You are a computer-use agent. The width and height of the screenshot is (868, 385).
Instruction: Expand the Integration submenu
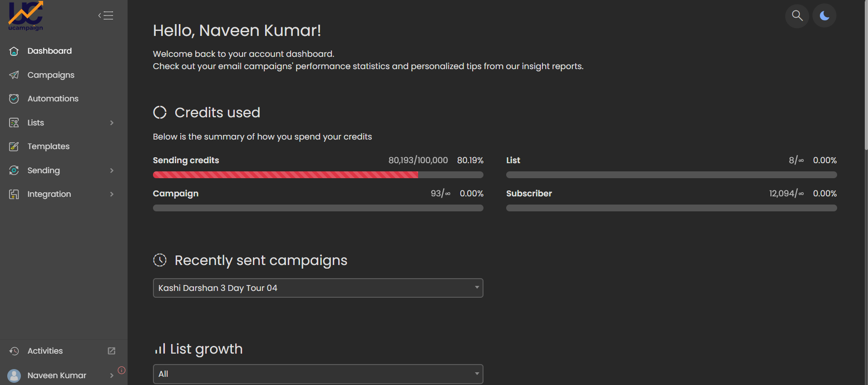click(x=112, y=194)
